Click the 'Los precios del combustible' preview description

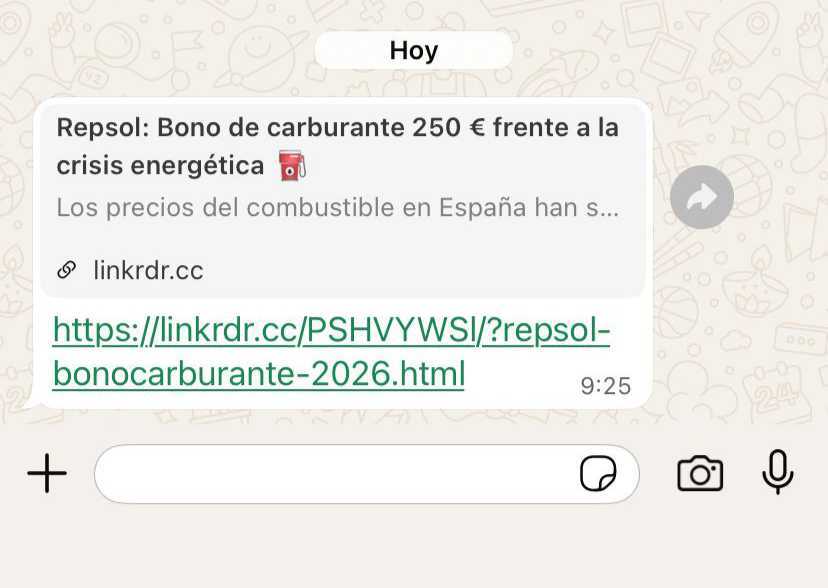[337, 207]
